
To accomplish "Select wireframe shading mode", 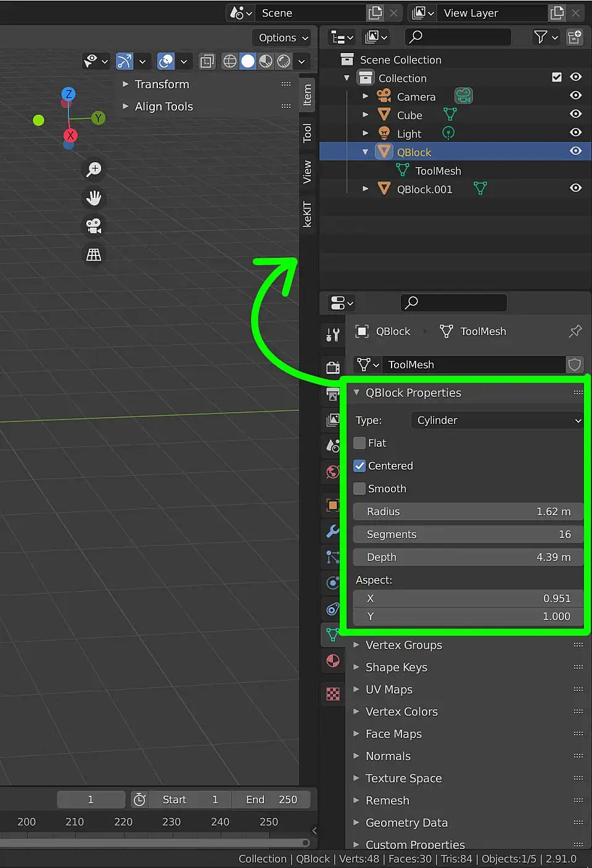I will [230, 61].
